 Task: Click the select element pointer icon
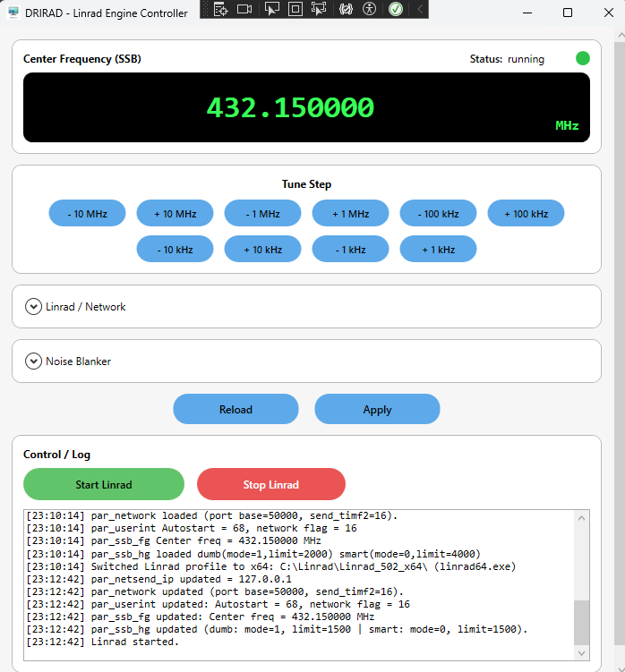[x=272, y=9]
